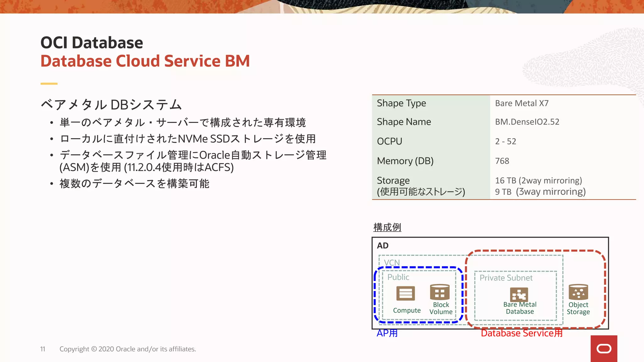Click the Bare Metal Database icon

point(519,294)
